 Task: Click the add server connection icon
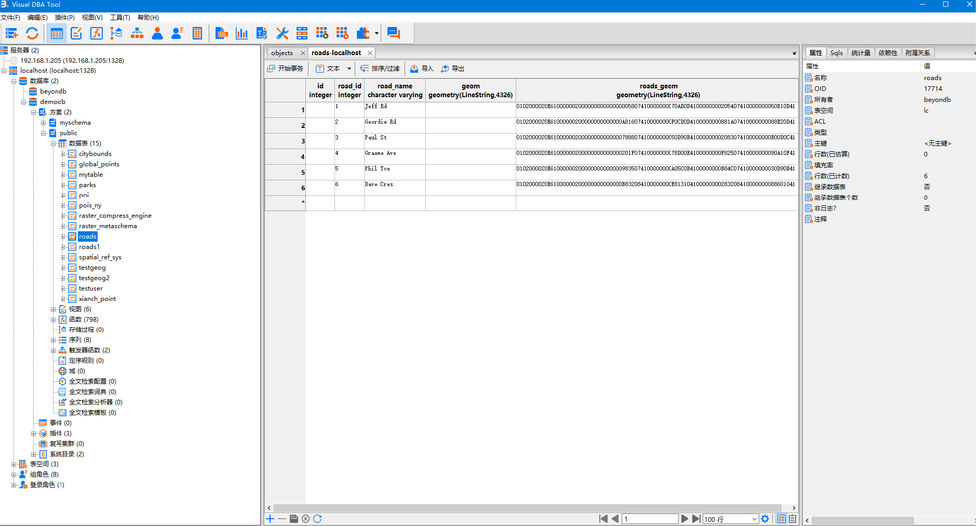(11, 34)
